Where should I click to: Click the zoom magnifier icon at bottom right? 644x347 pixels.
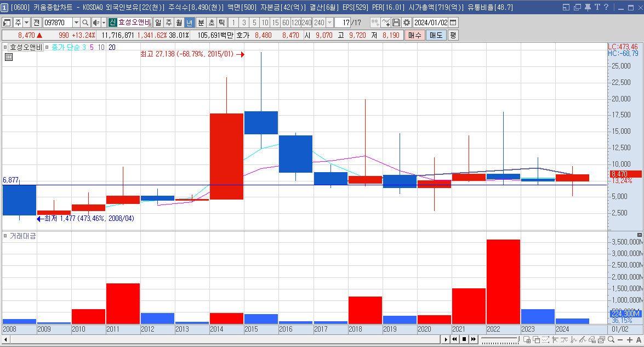pos(611,340)
